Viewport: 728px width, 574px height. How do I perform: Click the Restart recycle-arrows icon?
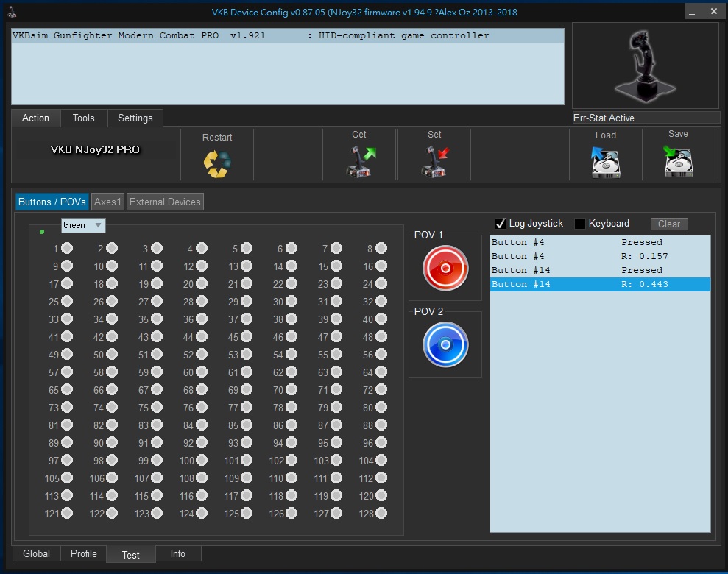coord(217,163)
